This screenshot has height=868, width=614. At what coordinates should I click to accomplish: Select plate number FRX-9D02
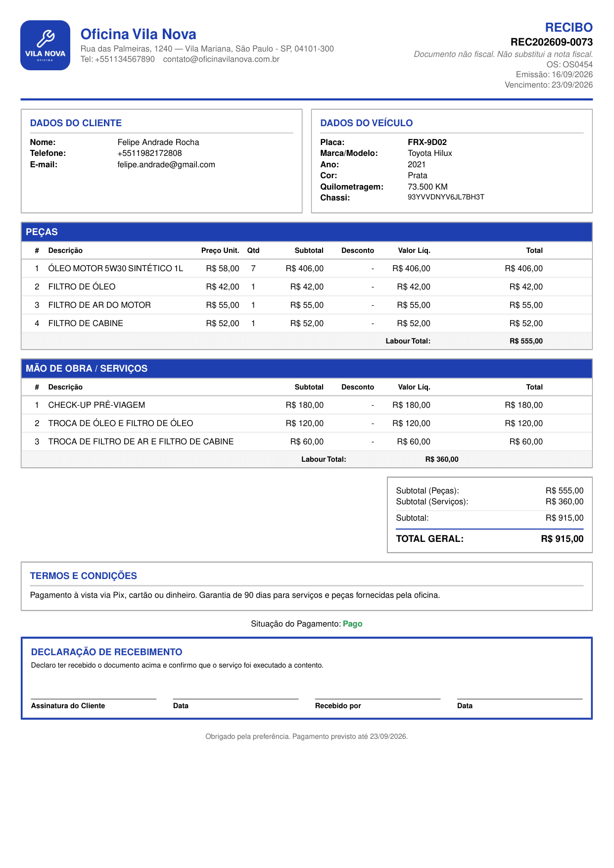(427, 143)
